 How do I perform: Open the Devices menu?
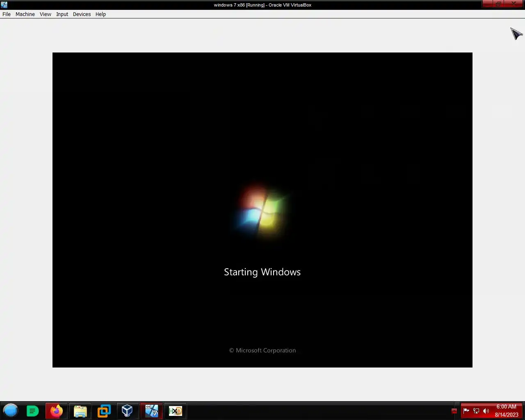click(x=82, y=14)
